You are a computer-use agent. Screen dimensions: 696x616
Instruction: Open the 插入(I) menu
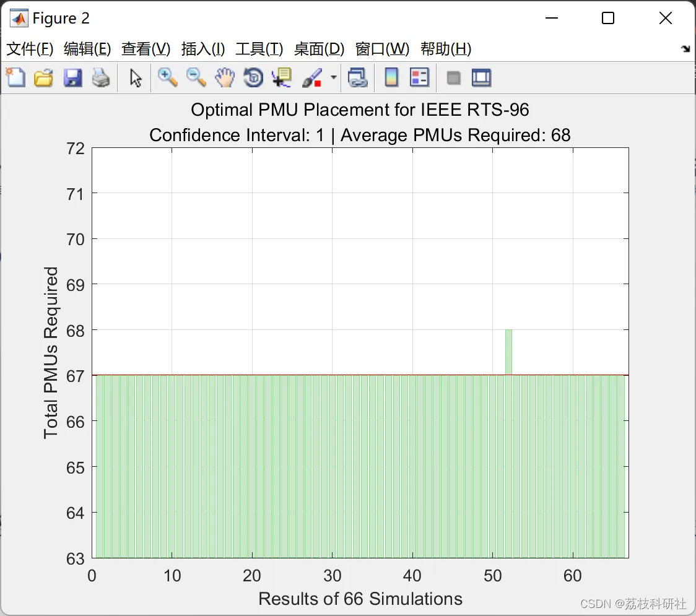(x=203, y=49)
